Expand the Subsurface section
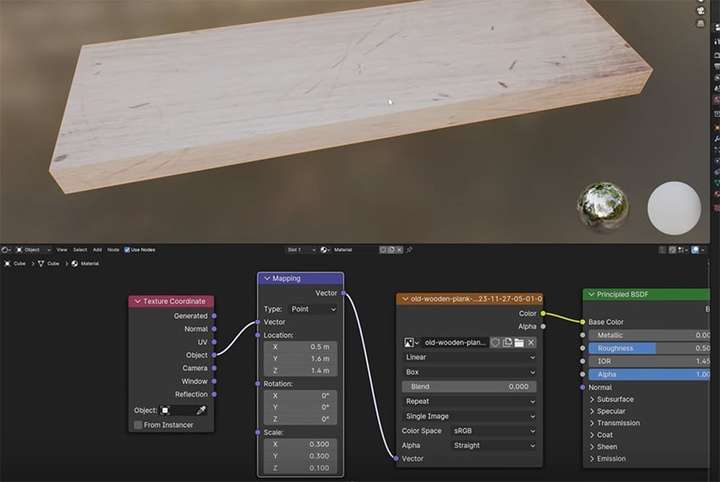Image resolution: width=720 pixels, height=482 pixels. tap(612, 399)
